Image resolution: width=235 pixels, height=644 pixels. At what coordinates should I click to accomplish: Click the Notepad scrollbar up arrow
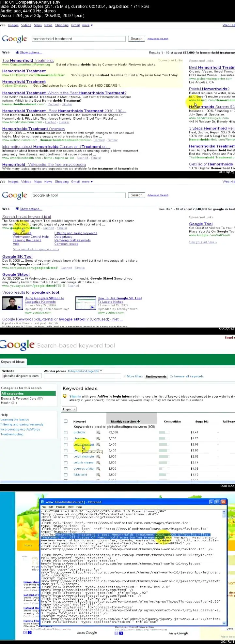pos(224,512)
